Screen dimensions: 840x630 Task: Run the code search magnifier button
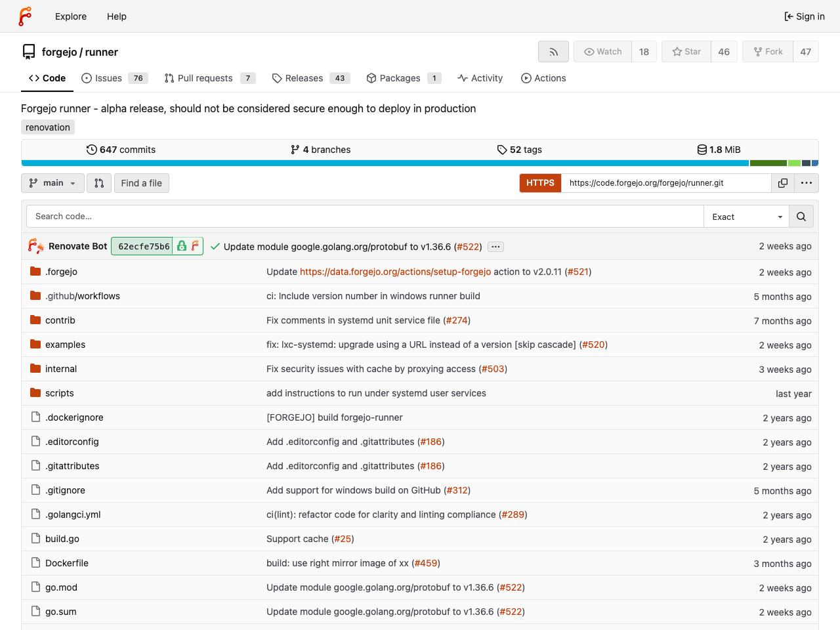click(x=801, y=217)
